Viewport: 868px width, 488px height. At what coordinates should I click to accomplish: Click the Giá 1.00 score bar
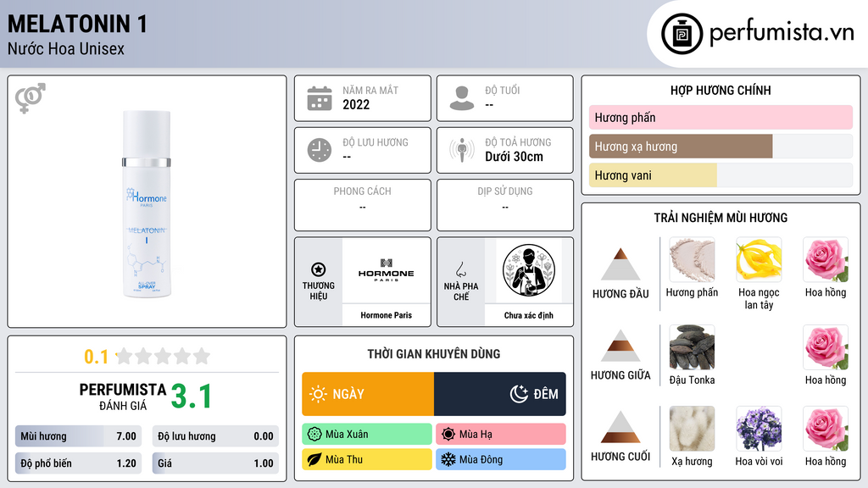click(x=215, y=463)
